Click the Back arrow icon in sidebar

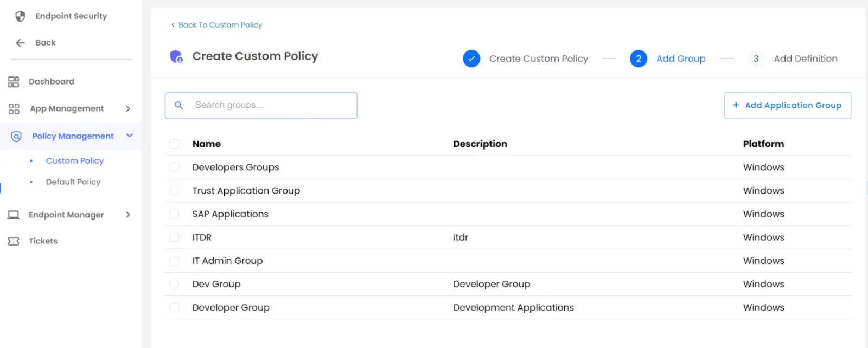point(20,43)
